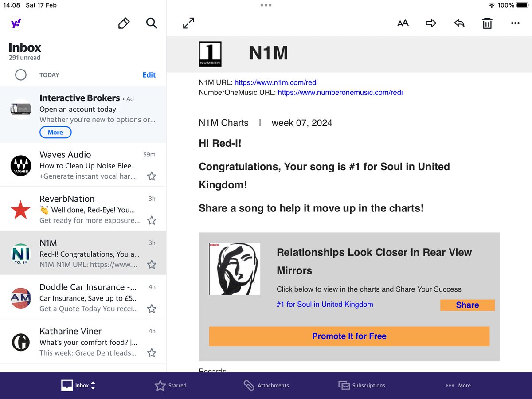Star the N1M email
The width and height of the screenshot is (532, 399).
pyautogui.click(x=152, y=265)
